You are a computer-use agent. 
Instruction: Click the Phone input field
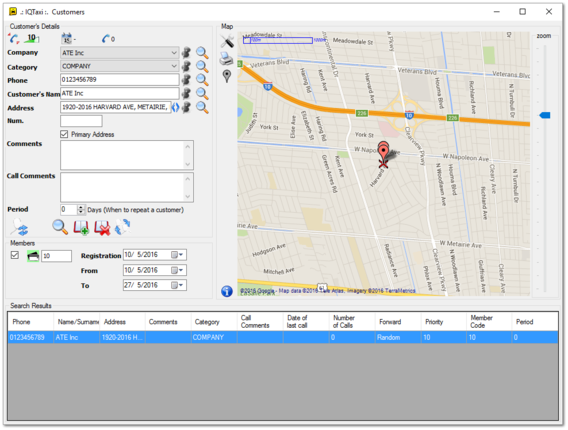click(x=120, y=80)
